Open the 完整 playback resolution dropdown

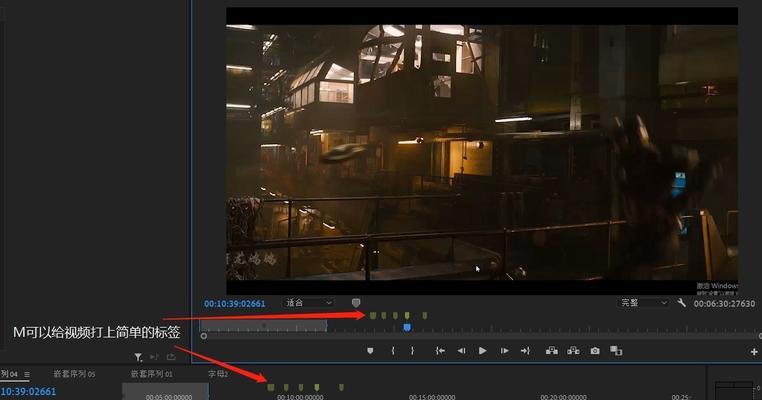tap(643, 303)
